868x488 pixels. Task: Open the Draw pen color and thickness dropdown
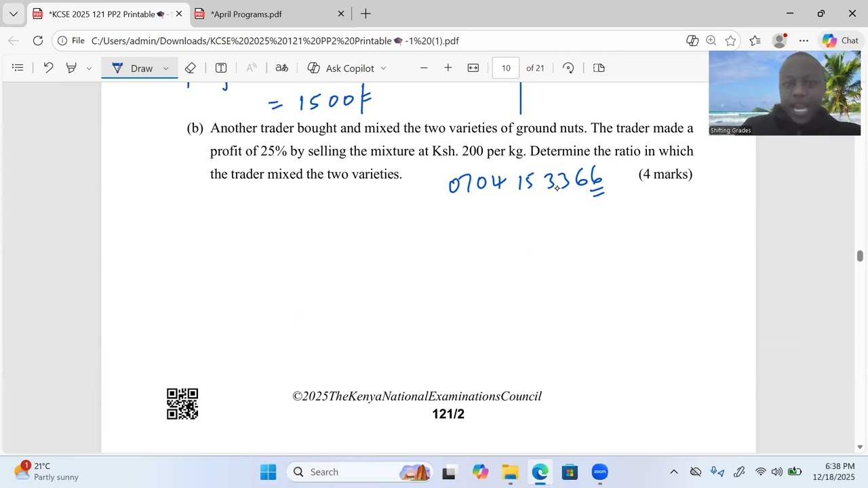coord(165,68)
